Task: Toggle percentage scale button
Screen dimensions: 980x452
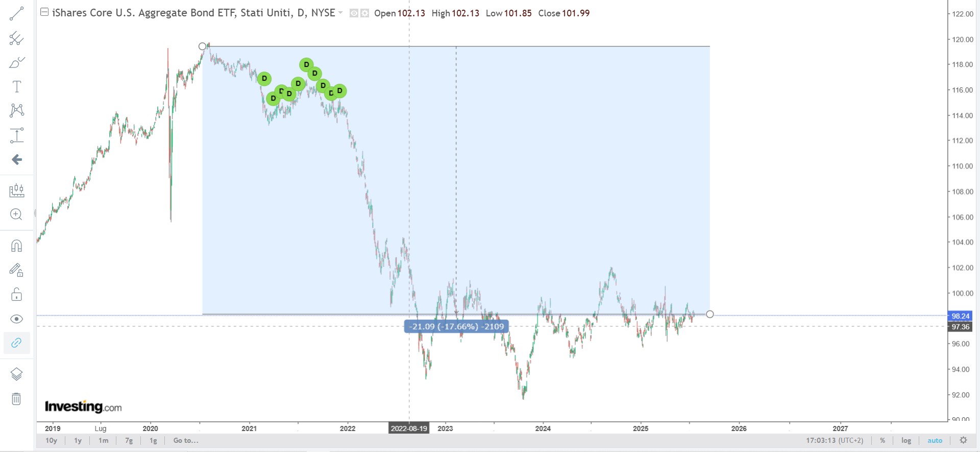Action: pyautogui.click(x=883, y=440)
